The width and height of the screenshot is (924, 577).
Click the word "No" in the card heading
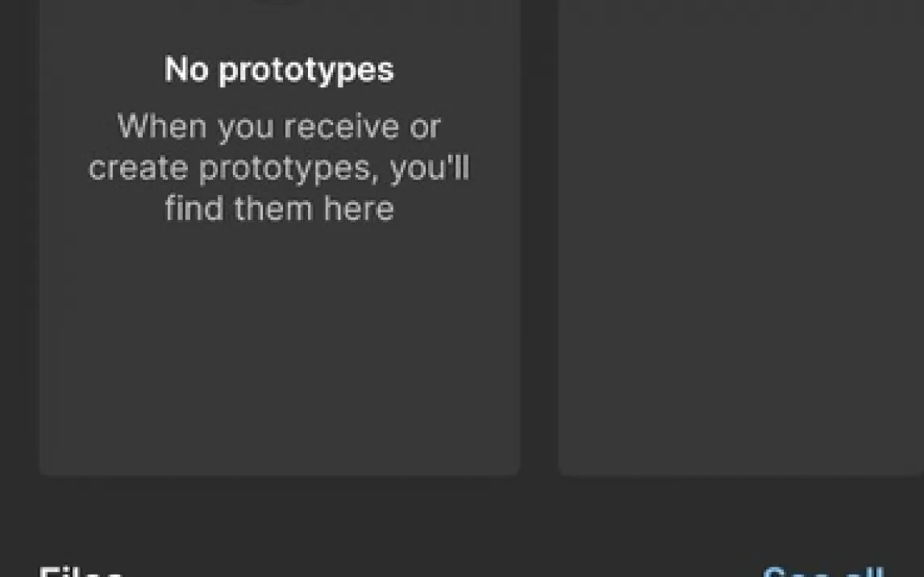[186, 70]
